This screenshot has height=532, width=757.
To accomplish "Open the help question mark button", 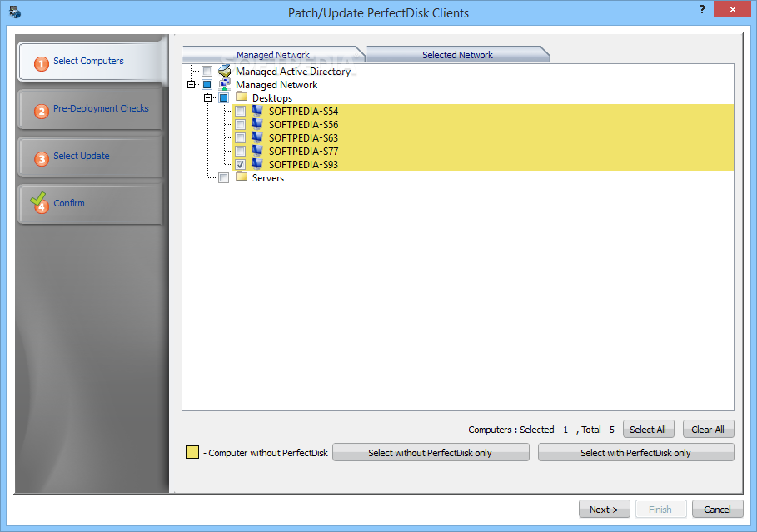I will [x=702, y=9].
